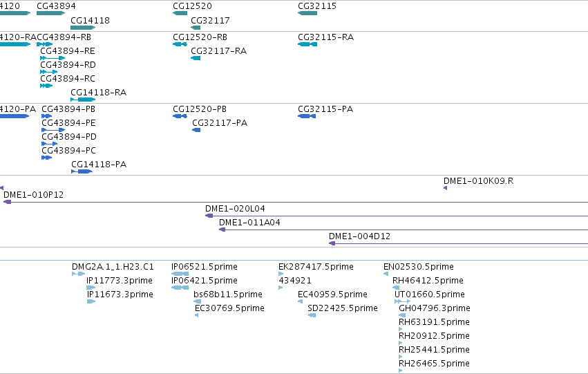The width and height of the screenshot is (588, 374).
Task: Select protein CG32115-PA
Action: tap(307, 116)
